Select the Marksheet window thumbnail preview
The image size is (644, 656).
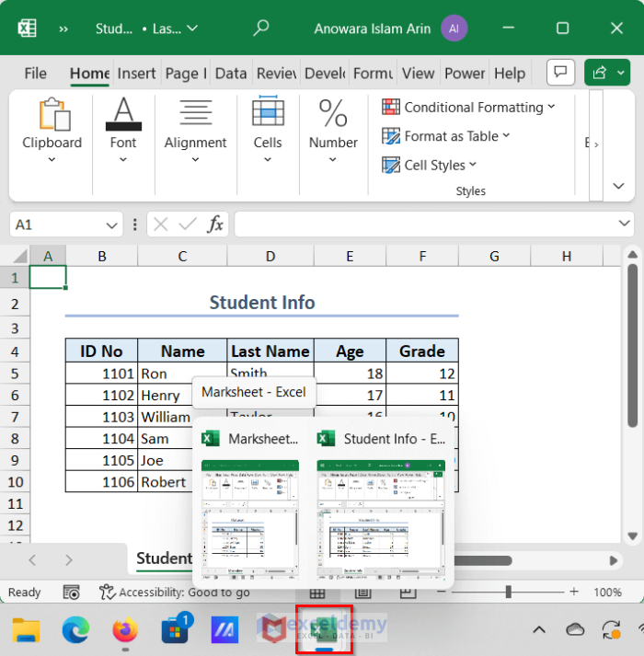click(251, 518)
